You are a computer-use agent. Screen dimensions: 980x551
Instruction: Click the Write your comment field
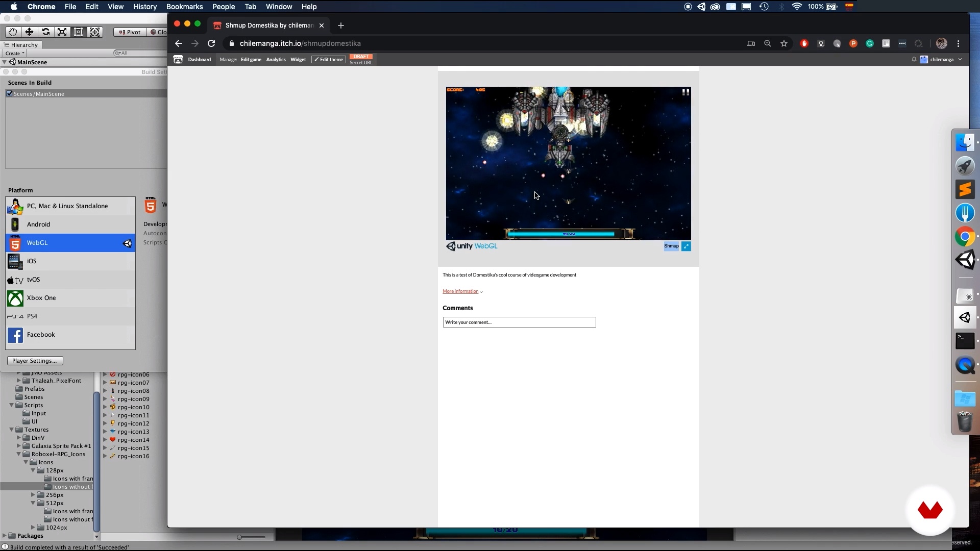pos(519,322)
